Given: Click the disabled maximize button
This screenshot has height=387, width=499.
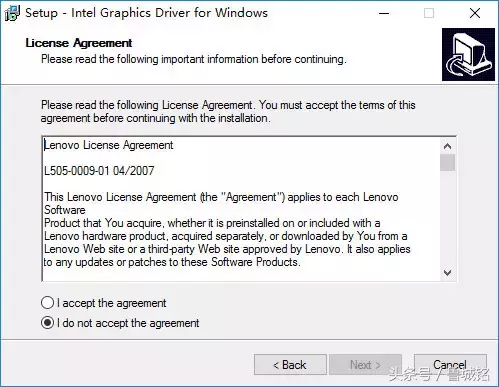Looking at the screenshot, I should tap(429, 13).
